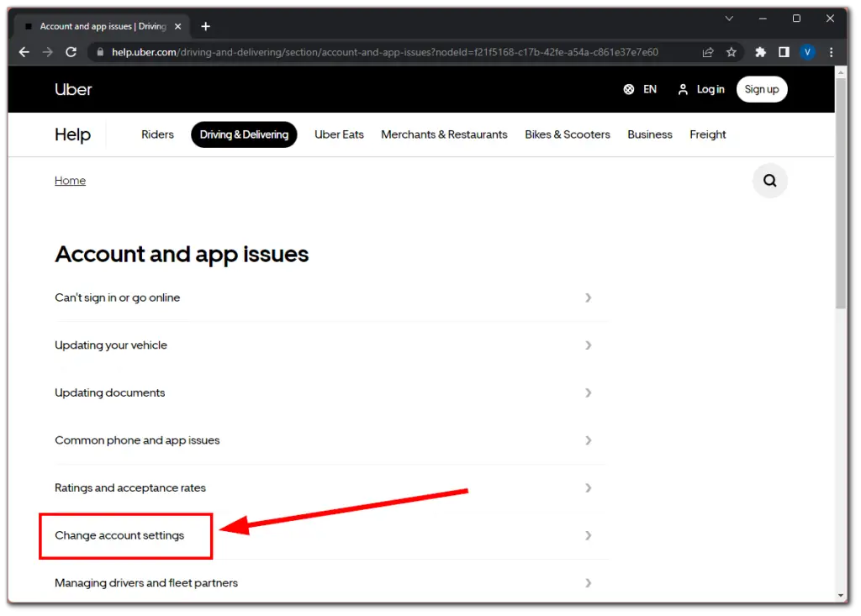Click the Uber logo in the header
This screenshot has width=861, height=616.
[x=73, y=89]
